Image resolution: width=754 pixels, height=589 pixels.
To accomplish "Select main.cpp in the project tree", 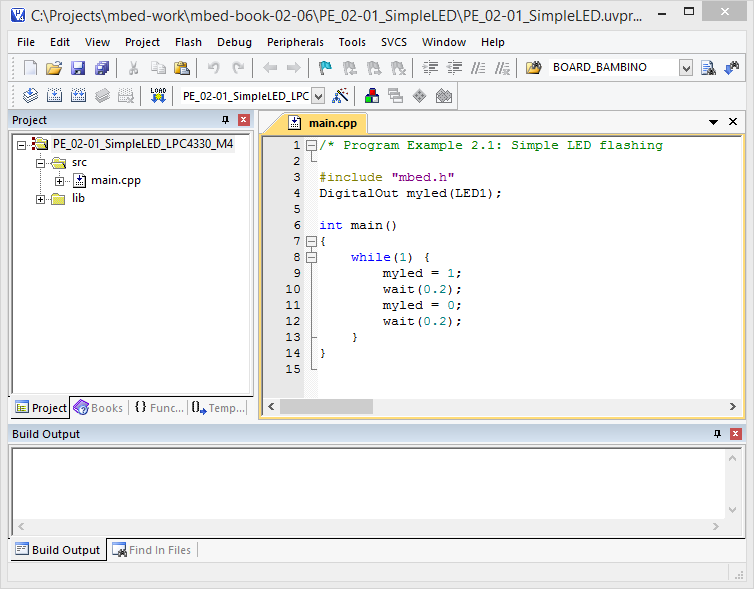I will click(x=115, y=181).
